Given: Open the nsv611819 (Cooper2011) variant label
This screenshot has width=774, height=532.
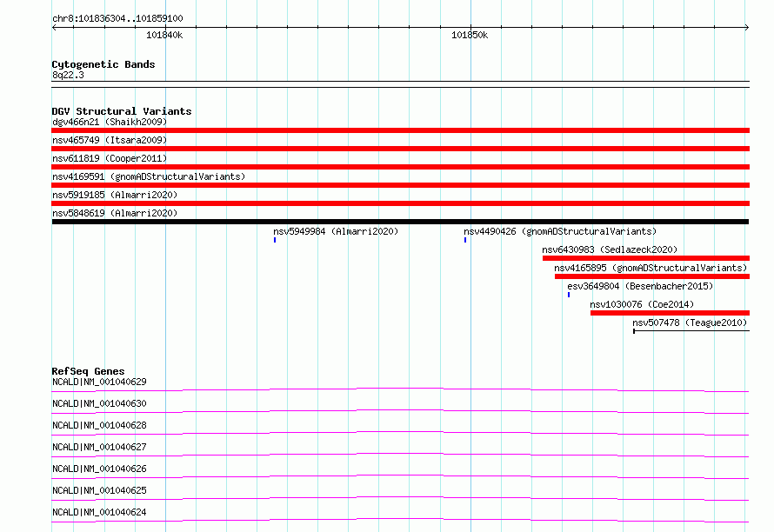Looking at the screenshot, I should [110, 158].
